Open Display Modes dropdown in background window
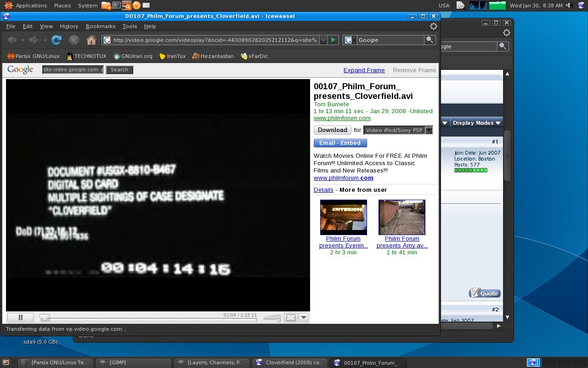Image resolution: width=588 pixels, height=368 pixels. [x=476, y=123]
